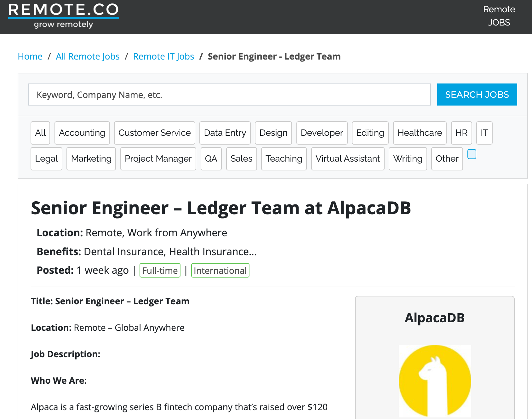Viewport: 532px width, 419px height.
Task: Click the Remote.co logo
Action: pos(63,16)
